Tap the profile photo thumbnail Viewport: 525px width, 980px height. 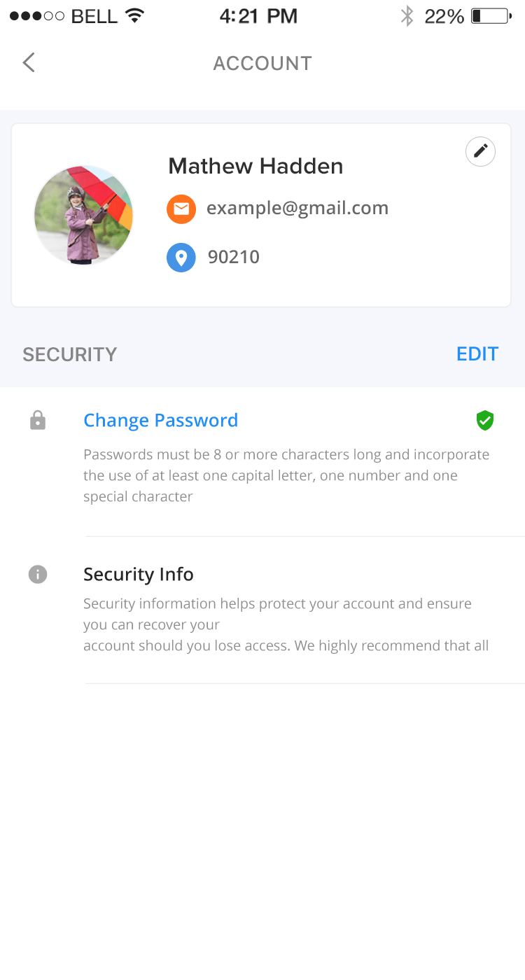click(84, 215)
